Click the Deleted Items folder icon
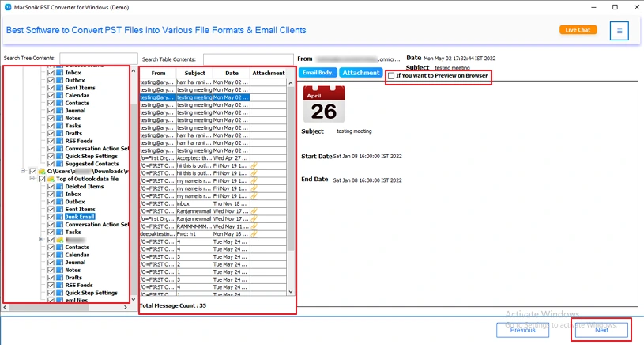 click(x=59, y=186)
